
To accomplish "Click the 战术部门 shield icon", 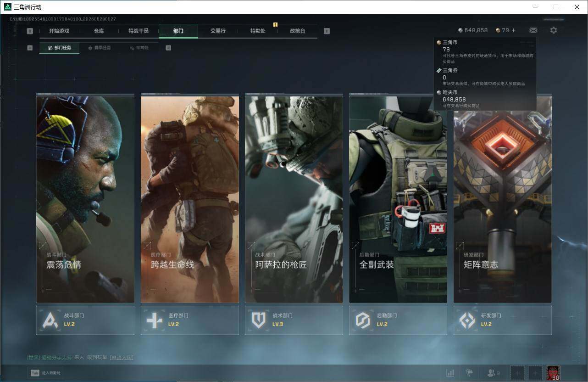I will pos(259,320).
